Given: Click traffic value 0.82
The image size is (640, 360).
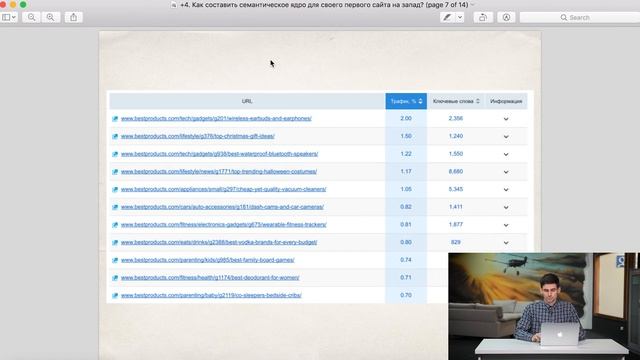Looking at the screenshot, I should (406, 207).
